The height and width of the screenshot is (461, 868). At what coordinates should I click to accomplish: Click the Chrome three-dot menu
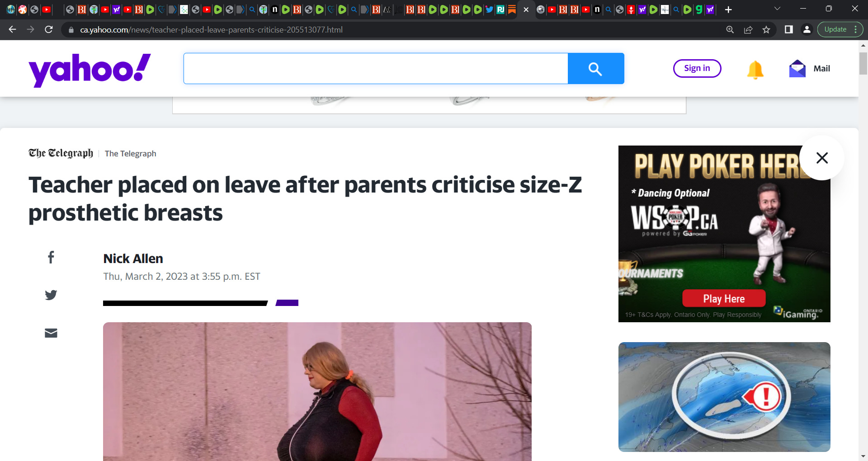pos(856,29)
